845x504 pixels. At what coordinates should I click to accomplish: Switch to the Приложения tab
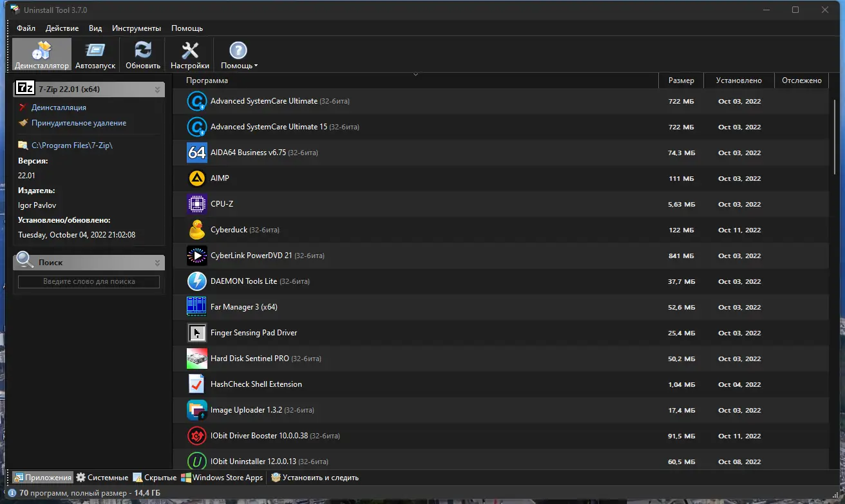pyautogui.click(x=43, y=478)
